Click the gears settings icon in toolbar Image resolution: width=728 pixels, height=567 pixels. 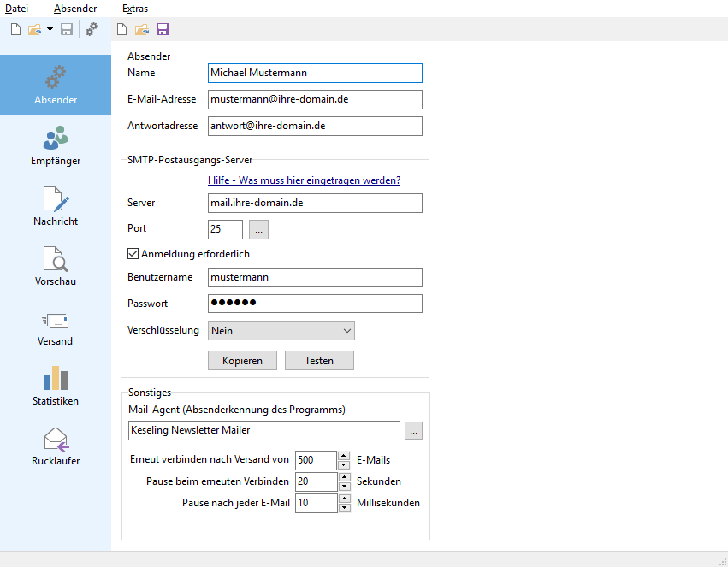pos(92,30)
